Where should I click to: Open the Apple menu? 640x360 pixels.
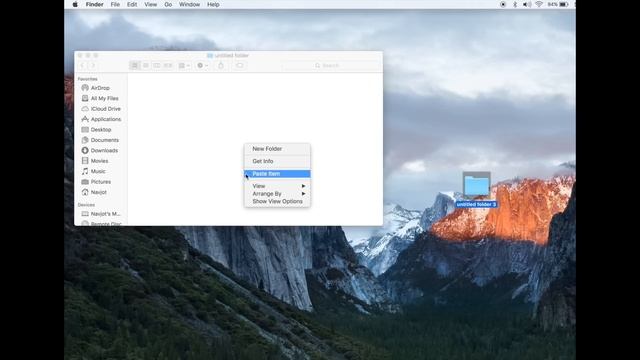(x=75, y=4)
